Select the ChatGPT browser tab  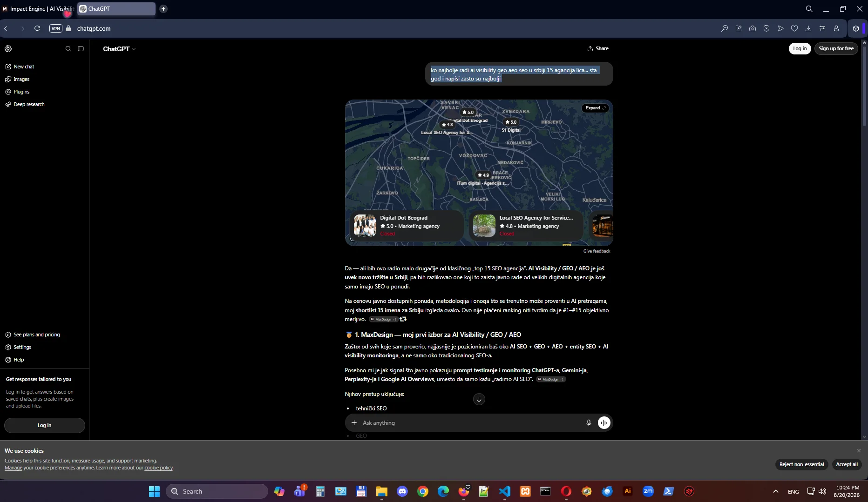(x=116, y=9)
